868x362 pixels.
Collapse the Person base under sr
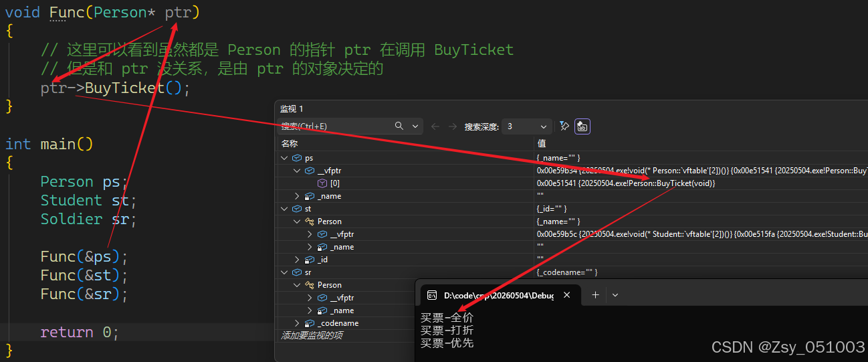298,285
